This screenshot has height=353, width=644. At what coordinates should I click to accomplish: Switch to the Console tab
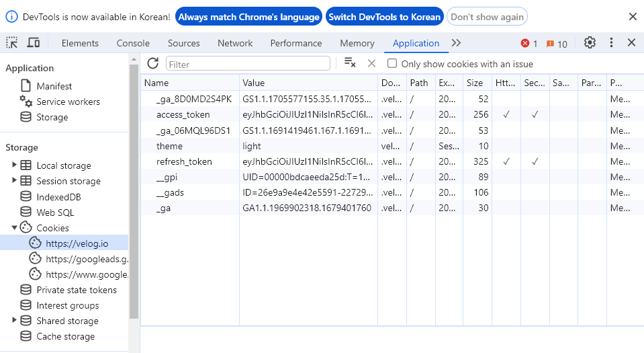pyautogui.click(x=133, y=43)
